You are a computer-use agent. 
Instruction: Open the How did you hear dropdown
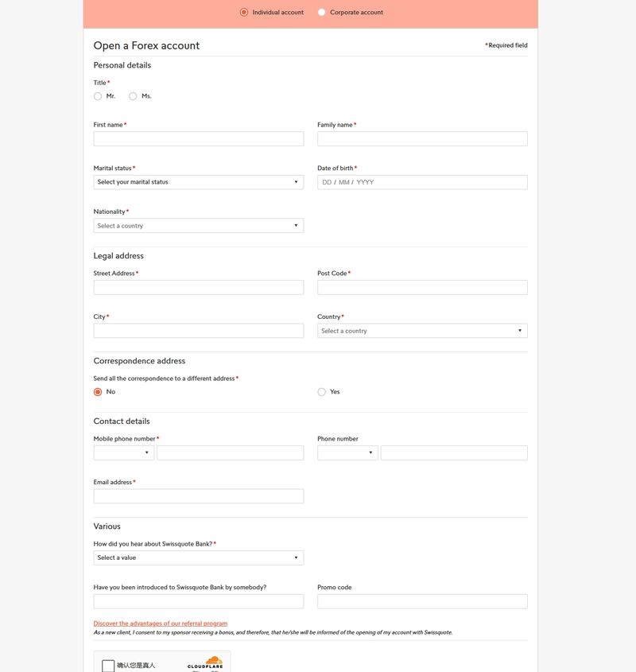199,558
